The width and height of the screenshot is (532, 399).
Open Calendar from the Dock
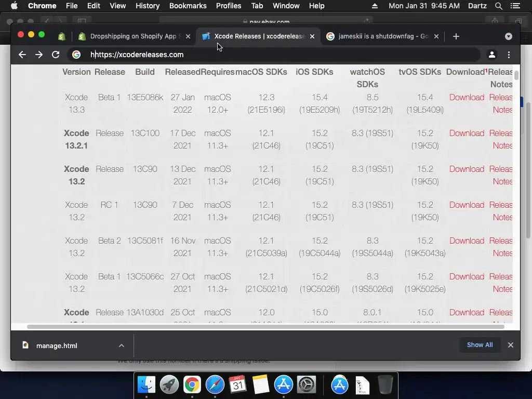[237, 385]
